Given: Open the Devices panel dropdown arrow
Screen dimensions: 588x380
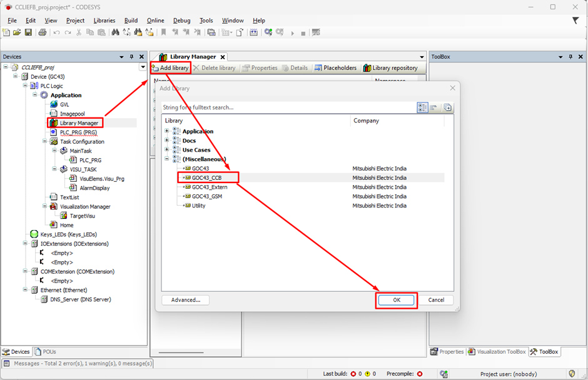Looking at the screenshot, I should (x=121, y=57).
